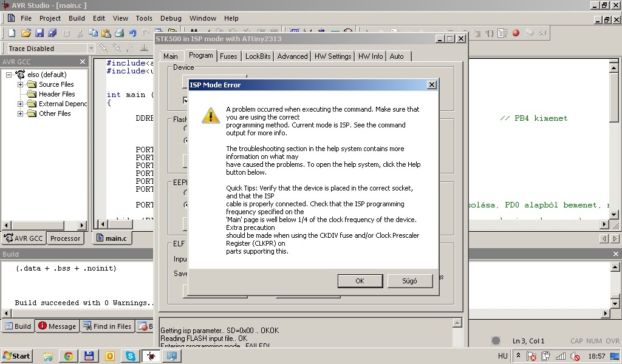This screenshot has width=622, height=364.
Task: Switch to the HW Settings tab
Action: tap(333, 56)
